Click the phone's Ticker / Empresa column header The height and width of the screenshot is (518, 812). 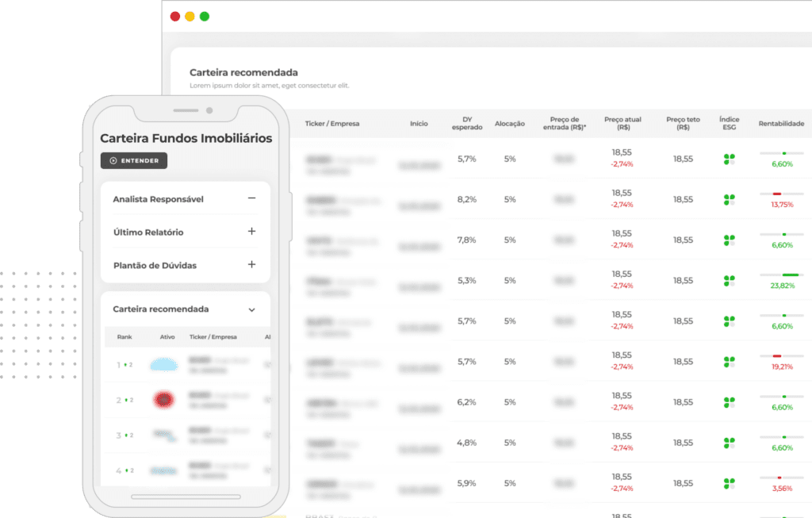[x=213, y=336]
